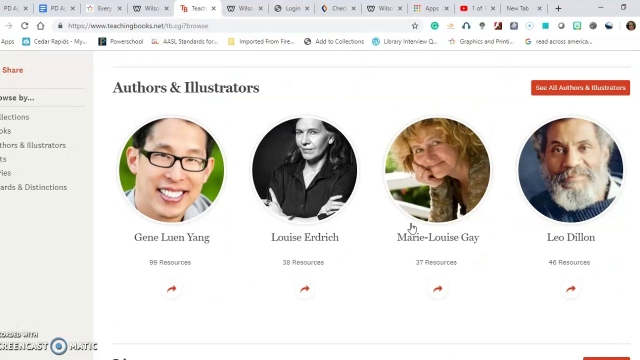Viewport: 640px width, 360px height.
Task: Click the address bar URL field
Action: pos(237,26)
